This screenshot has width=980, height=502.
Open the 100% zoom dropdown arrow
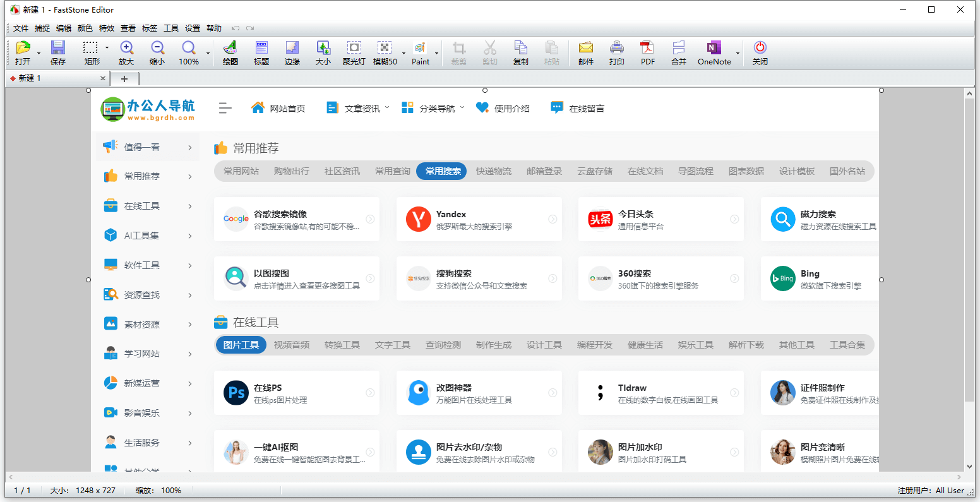(208, 54)
